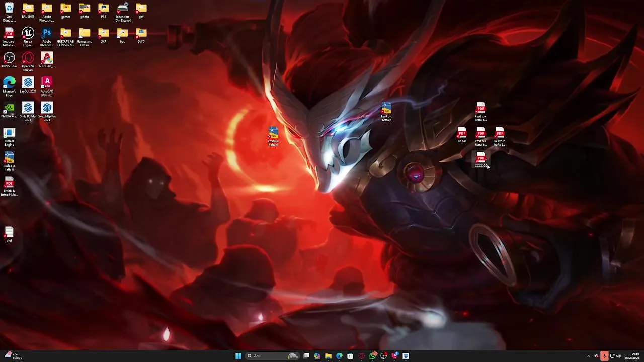Select the CCCCCC PDF file
Screen dimensions: 644x362
click(481, 160)
